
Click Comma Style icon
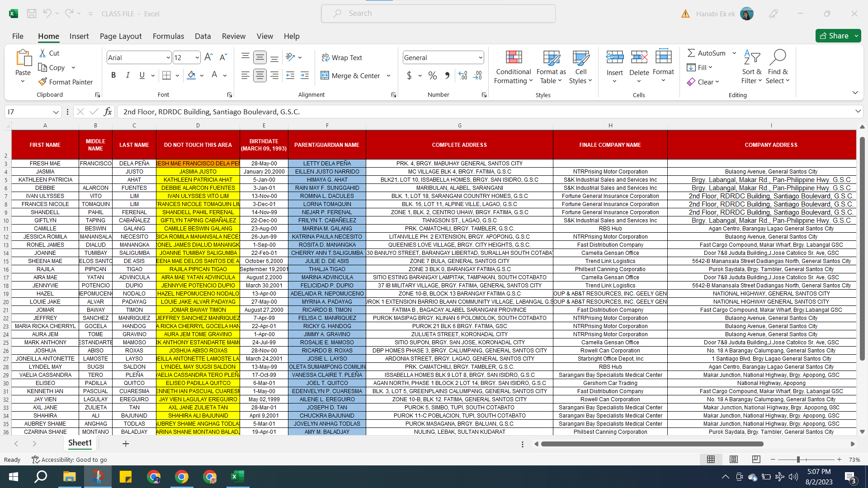[447, 75]
